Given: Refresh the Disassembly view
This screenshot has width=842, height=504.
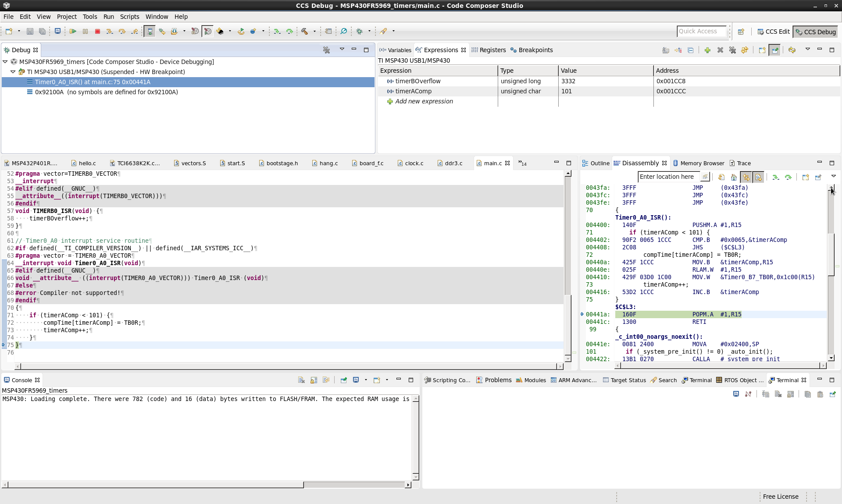Looking at the screenshot, I should (721, 177).
